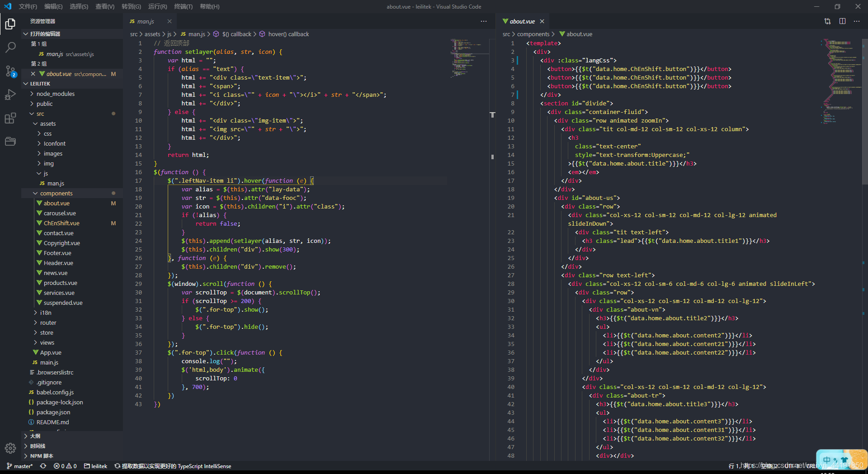Open Source Control view with 2 pending changes

point(10,71)
